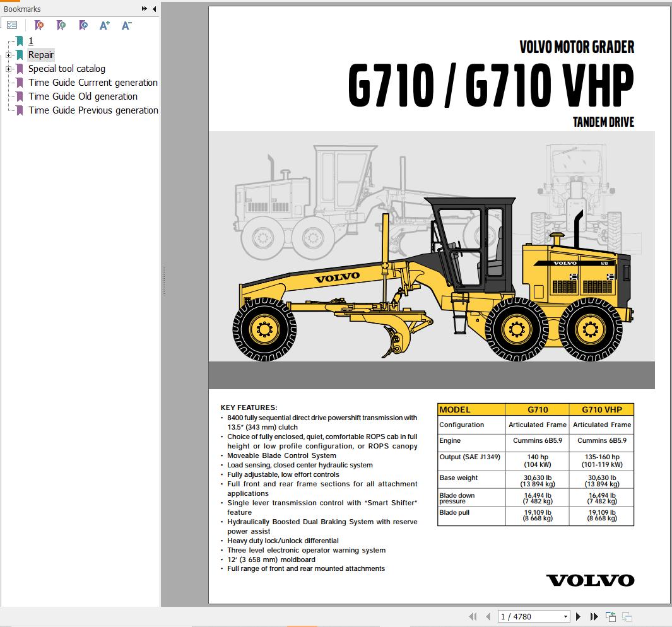This screenshot has width=672, height=627.
Task: Click the Heavy duty lock/unlock differential bullet
Action: [283, 541]
